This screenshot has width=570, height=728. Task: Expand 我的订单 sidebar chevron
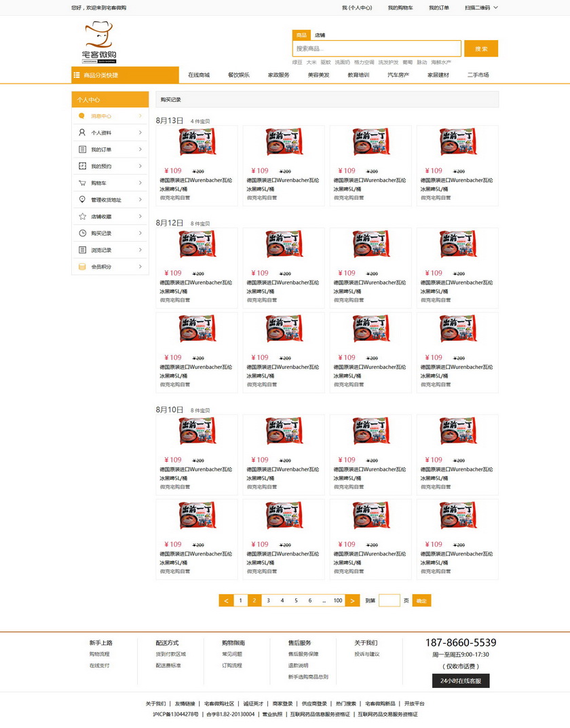(x=140, y=149)
